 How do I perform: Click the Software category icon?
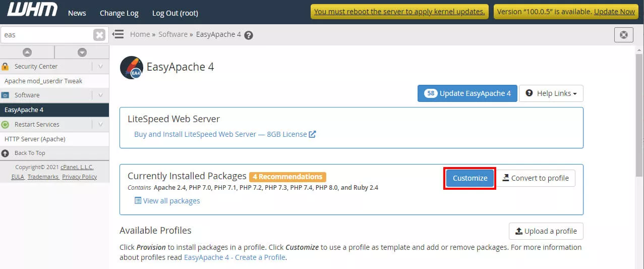[5, 95]
